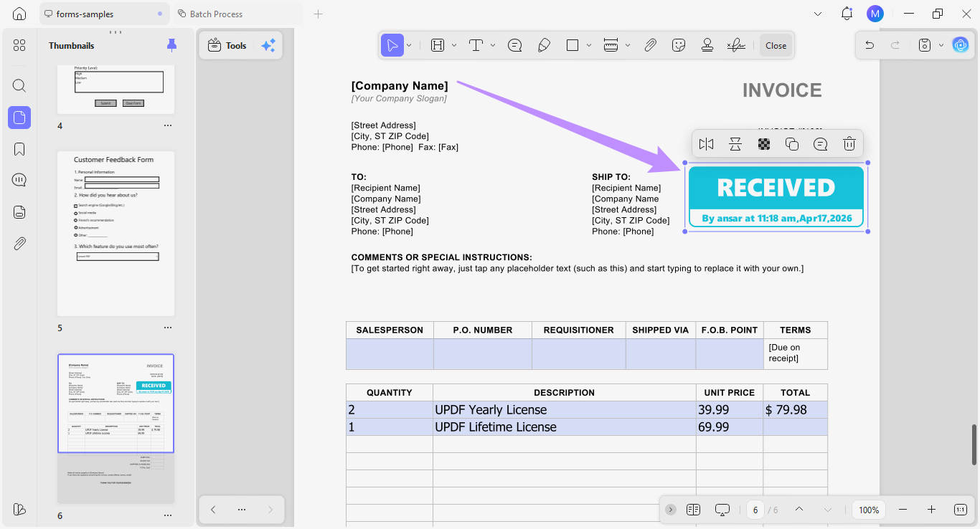Open page 5 thumbnail options menu
The image size is (980, 529).
[167, 328]
